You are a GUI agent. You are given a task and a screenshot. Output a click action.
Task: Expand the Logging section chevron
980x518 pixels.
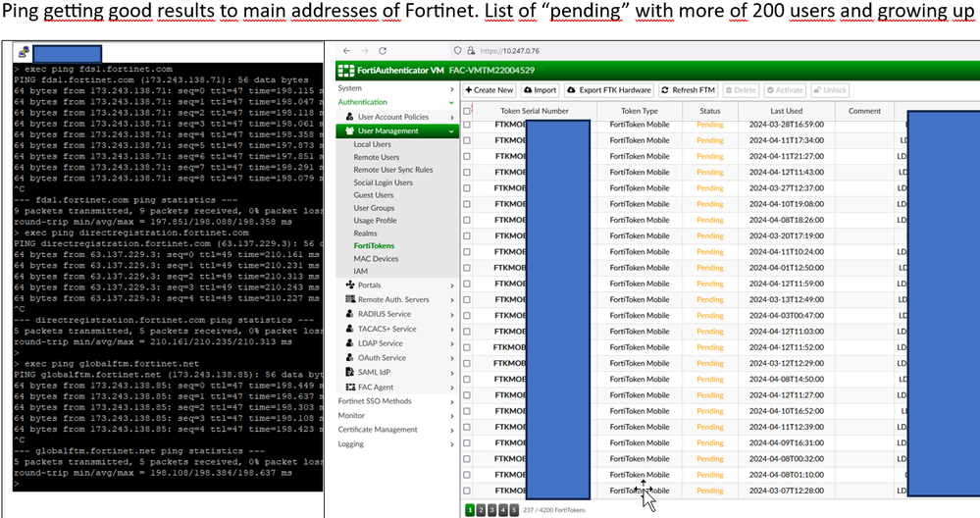pyautogui.click(x=451, y=444)
